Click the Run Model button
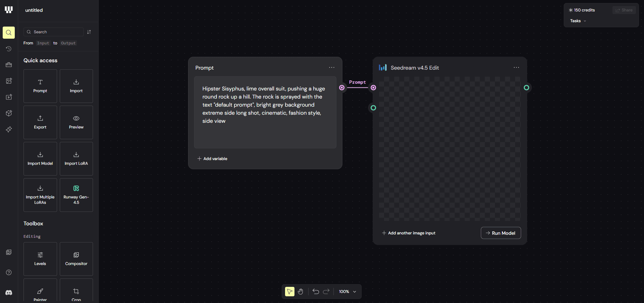This screenshot has width=644, height=303. (x=501, y=233)
